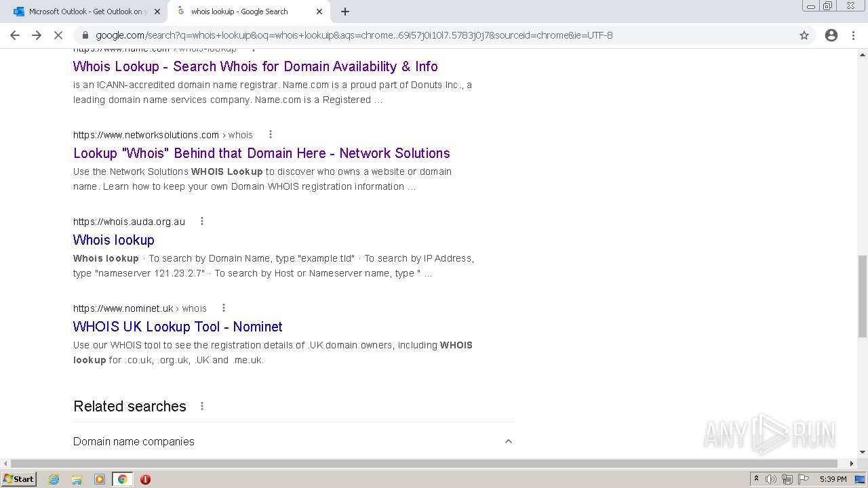Open a new browser tab
The width and height of the screenshot is (868, 488).
pos(345,12)
